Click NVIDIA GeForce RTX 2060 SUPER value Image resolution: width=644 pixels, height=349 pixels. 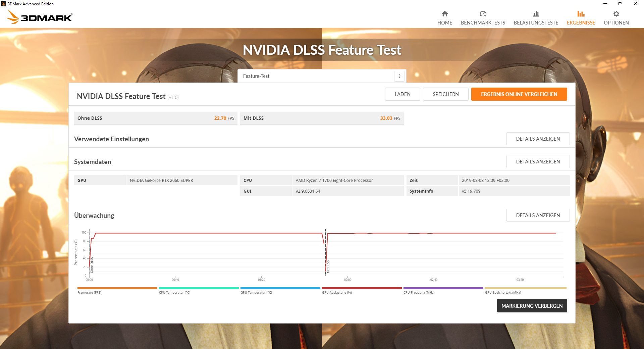161,181
